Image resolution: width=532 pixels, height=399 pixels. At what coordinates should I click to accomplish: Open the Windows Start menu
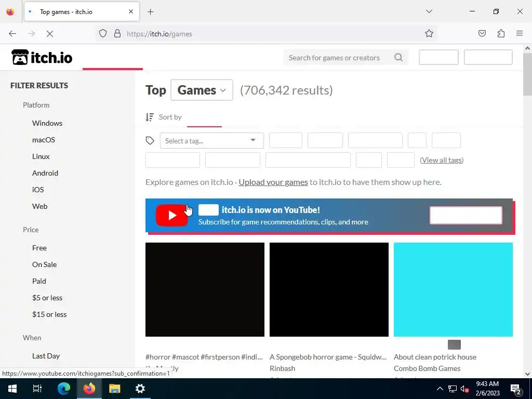[x=12, y=389]
